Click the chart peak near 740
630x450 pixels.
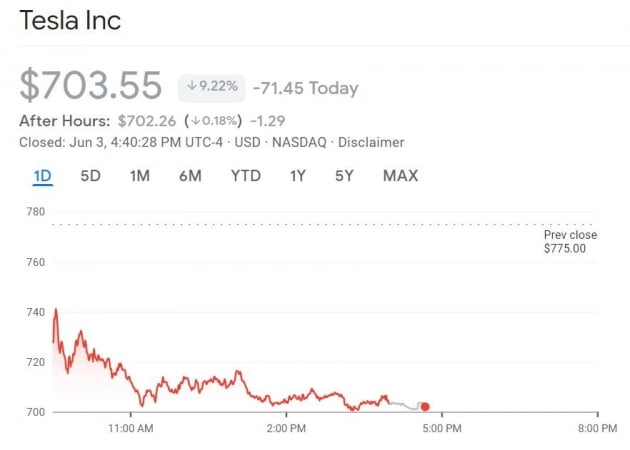coord(55,311)
